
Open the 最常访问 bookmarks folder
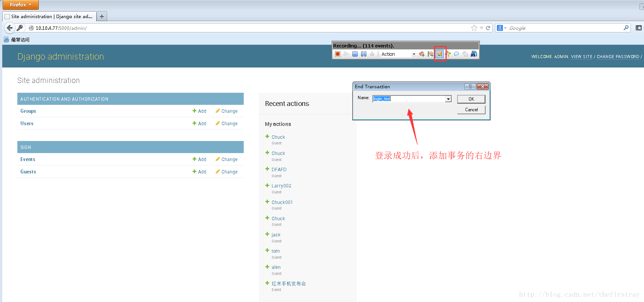pyautogui.click(x=17, y=40)
